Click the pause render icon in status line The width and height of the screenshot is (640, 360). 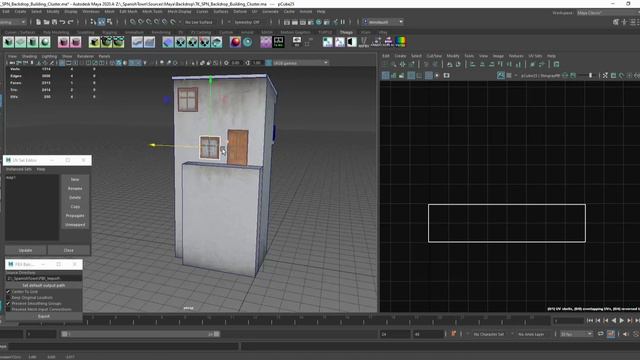343,22
